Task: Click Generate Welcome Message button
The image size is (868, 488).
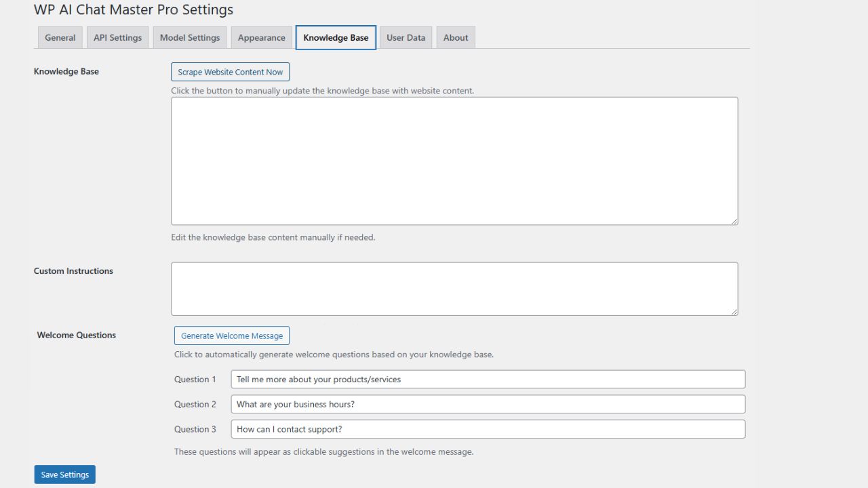Action: click(232, 335)
